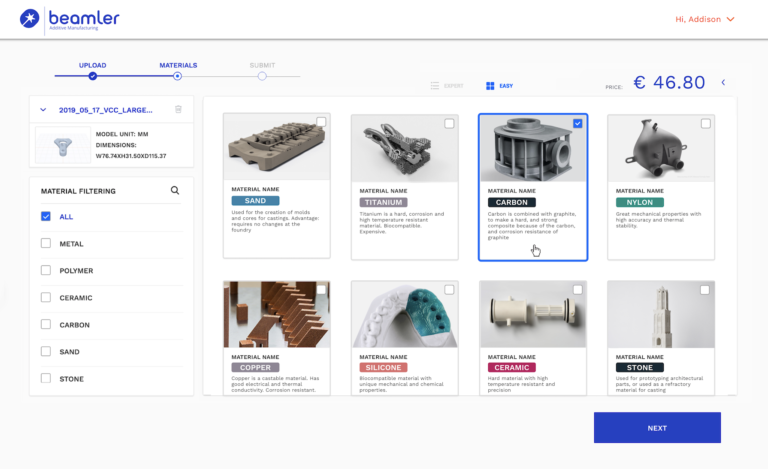Tick the CARBON filter checkbox
This screenshot has width=768, height=469.
point(46,324)
